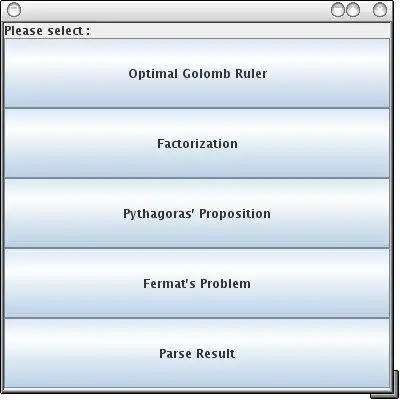The image size is (400, 400).
Task: Select the Fermat problem entry
Action: coord(197,283)
